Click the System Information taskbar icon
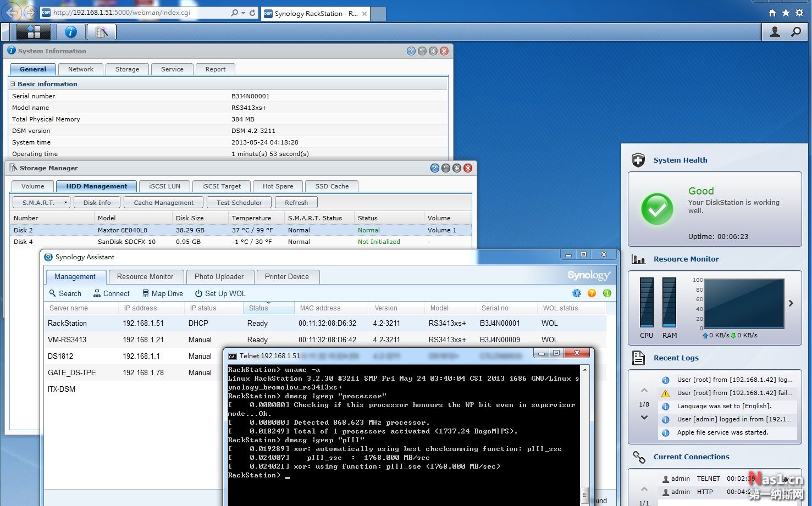The height and width of the screenshot is (506, 812). (x=71, y=32)
